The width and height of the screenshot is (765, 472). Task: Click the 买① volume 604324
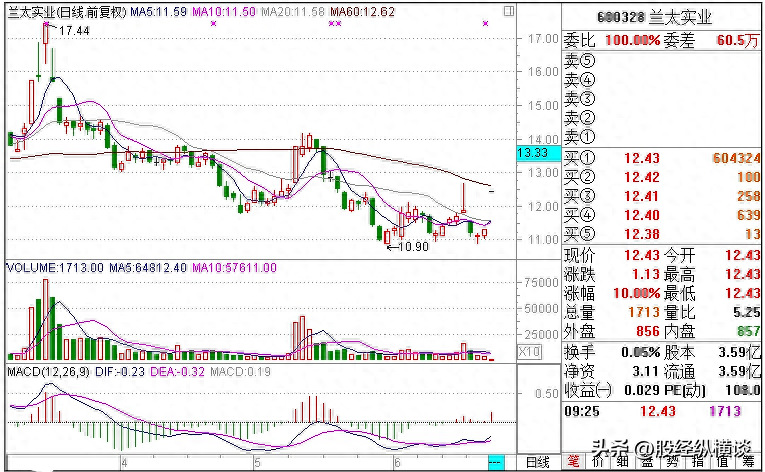point(736,159)
